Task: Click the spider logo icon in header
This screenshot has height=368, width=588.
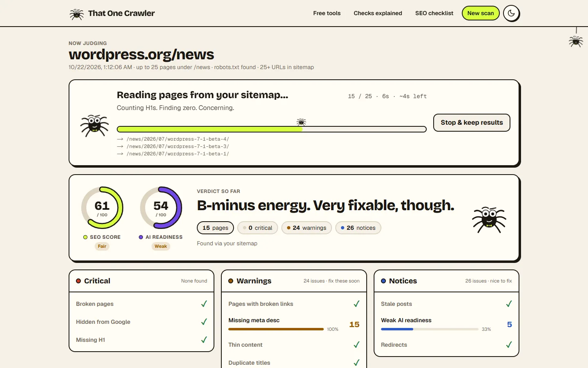Action: point(76,13)
